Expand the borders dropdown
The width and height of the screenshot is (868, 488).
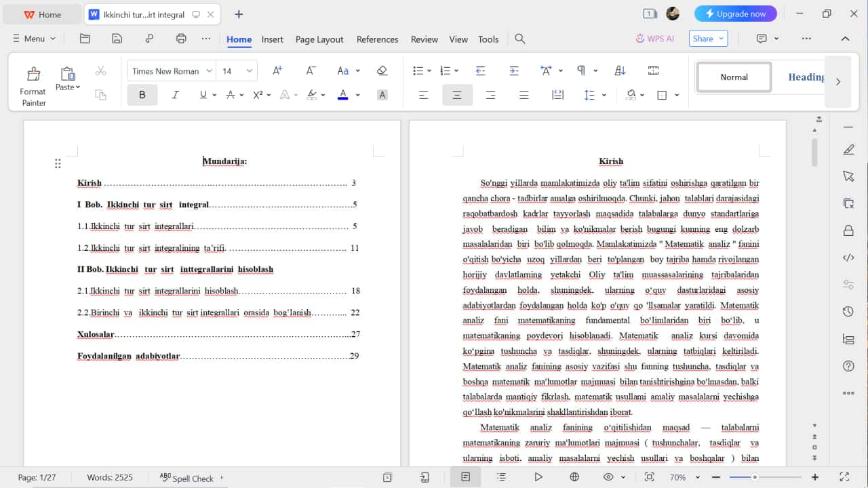(x=676, y=95)
